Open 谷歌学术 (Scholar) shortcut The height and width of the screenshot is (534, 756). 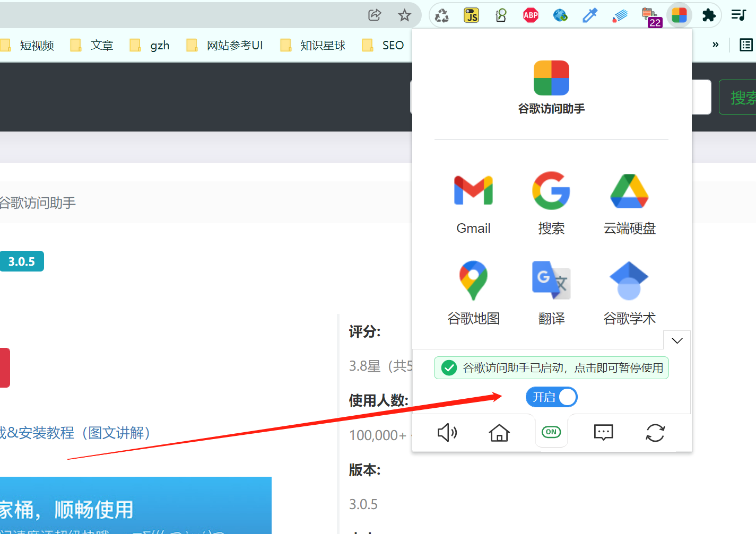pyautogui.click(x=629, y=293)
